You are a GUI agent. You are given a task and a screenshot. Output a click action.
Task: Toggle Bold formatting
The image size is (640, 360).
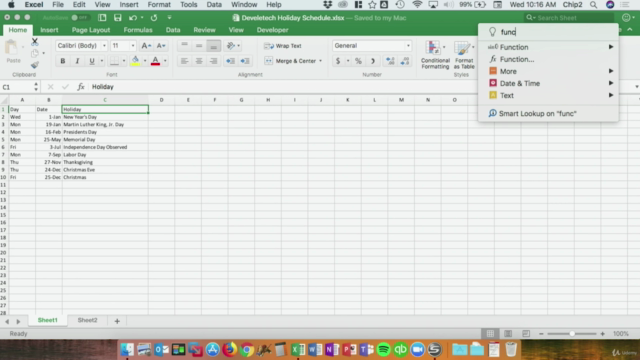tap(62, 61)
